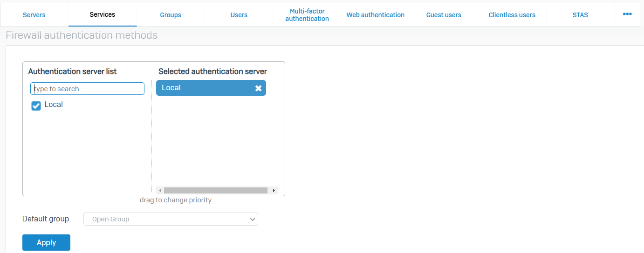Click the scrollbar's right arrow
This screenshot has width=644, height=253.
[x=274, y=190]
